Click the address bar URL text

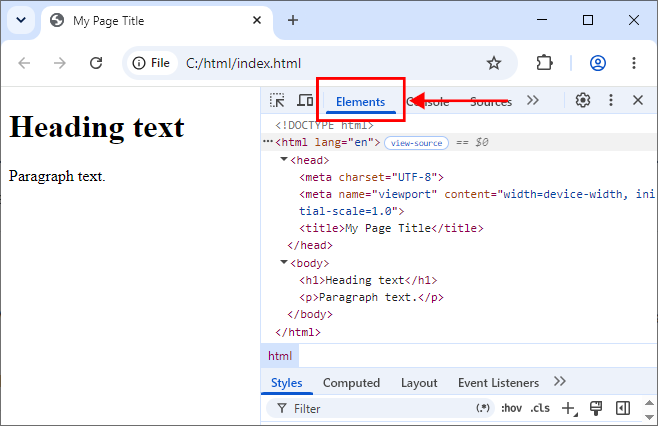click(243, 63)
